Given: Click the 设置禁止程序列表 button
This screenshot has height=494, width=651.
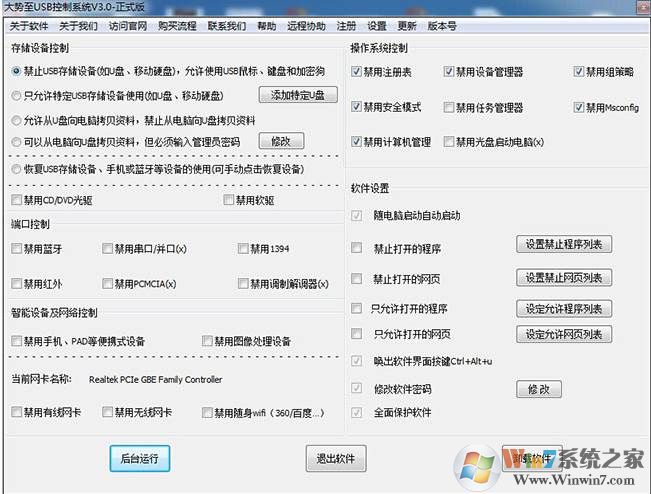Looking at the screenshot, I should 564,244.
